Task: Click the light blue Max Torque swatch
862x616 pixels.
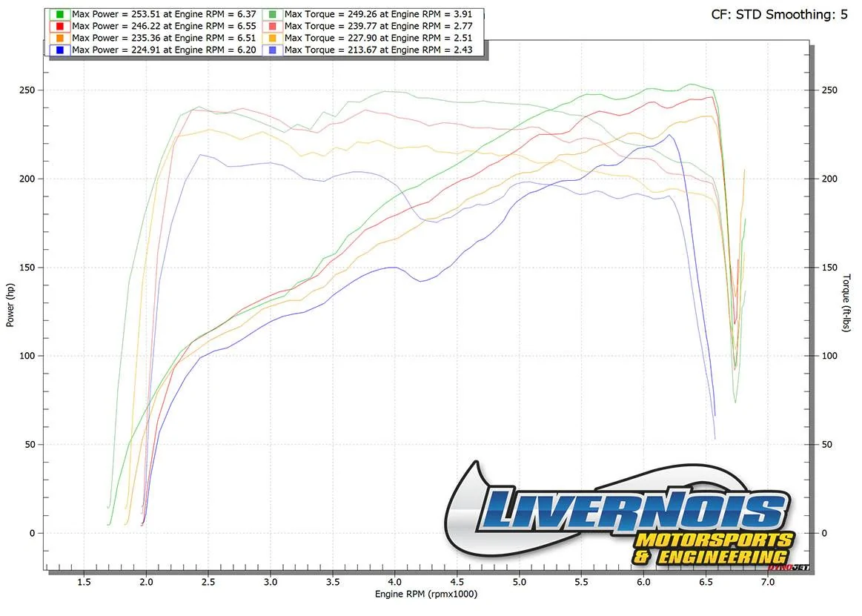Action: click(x=273, y=50)
